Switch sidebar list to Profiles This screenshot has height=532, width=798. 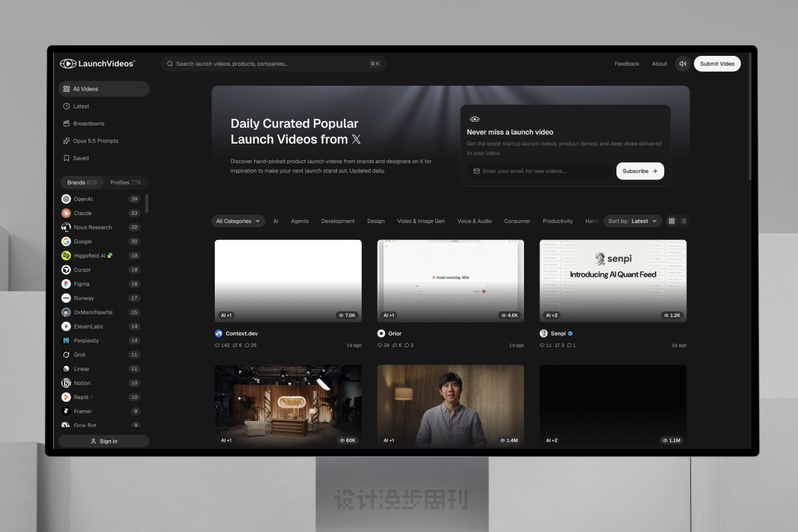pos(126,182)
